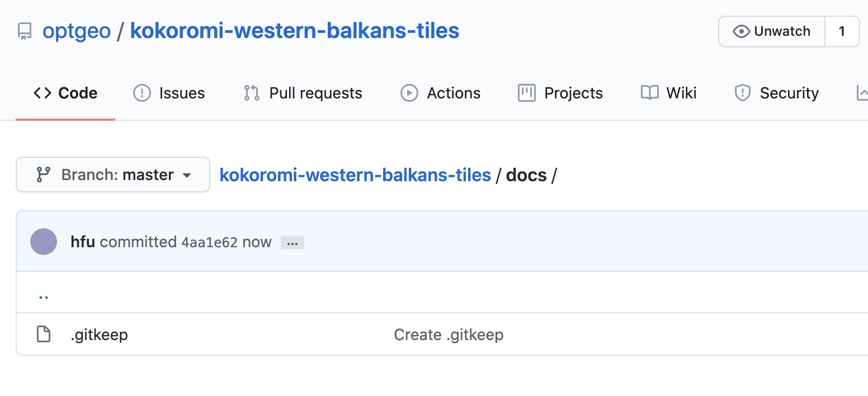Click the Wiki book icon

click(650, 93)
